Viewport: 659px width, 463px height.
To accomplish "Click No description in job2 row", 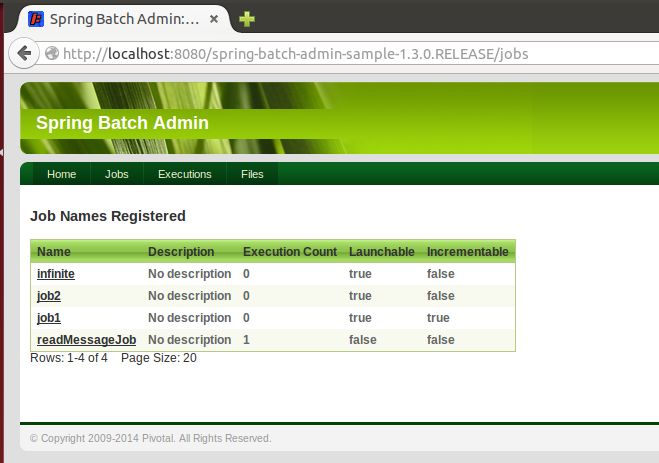I will pos(190,296).
